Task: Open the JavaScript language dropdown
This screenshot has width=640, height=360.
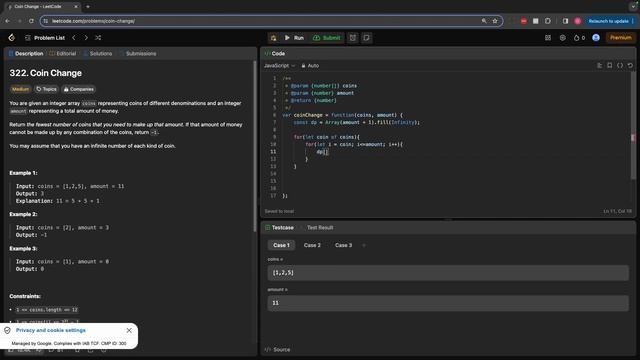Action: [x=279, y=65]
